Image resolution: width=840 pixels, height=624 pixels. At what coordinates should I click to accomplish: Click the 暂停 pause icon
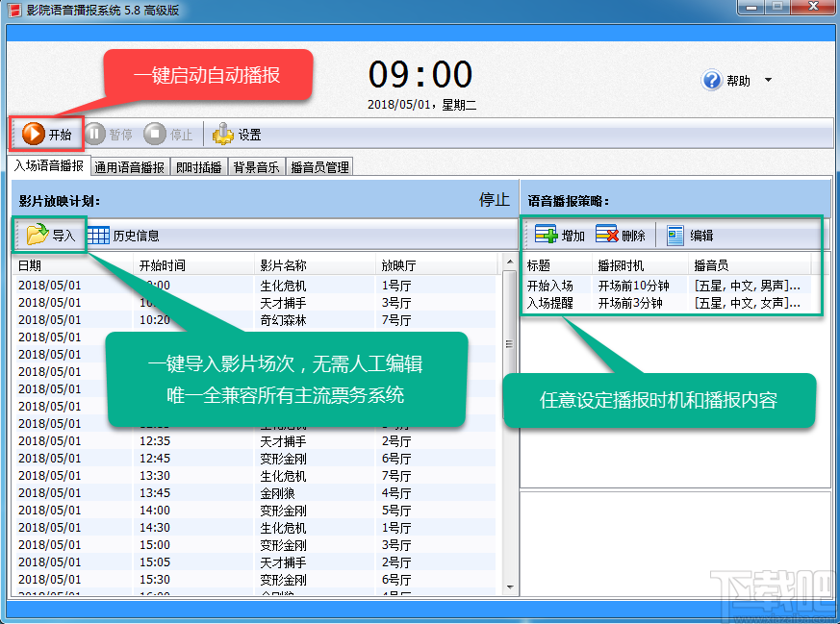click(x=95, y=135)
